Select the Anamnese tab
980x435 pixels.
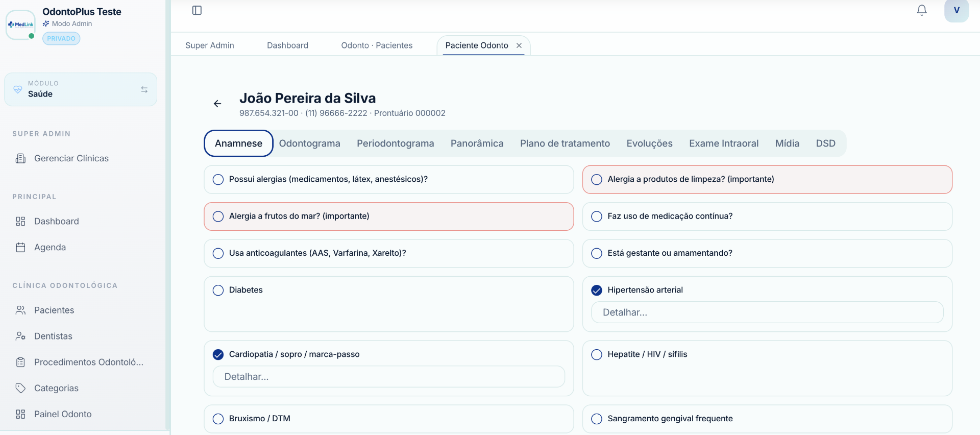pyautogui.click(x=238, y=143)
